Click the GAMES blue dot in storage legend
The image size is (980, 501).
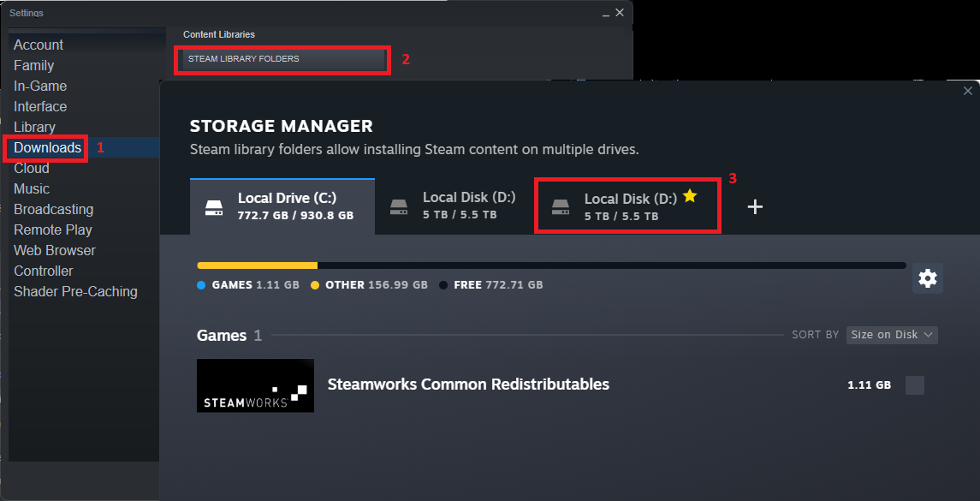201,284
